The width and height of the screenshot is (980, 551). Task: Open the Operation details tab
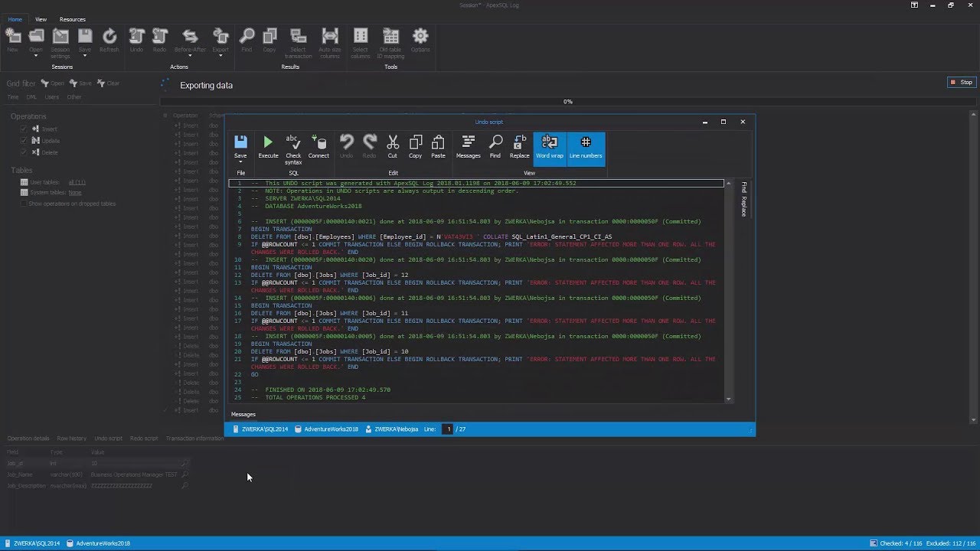coord(28,439)
